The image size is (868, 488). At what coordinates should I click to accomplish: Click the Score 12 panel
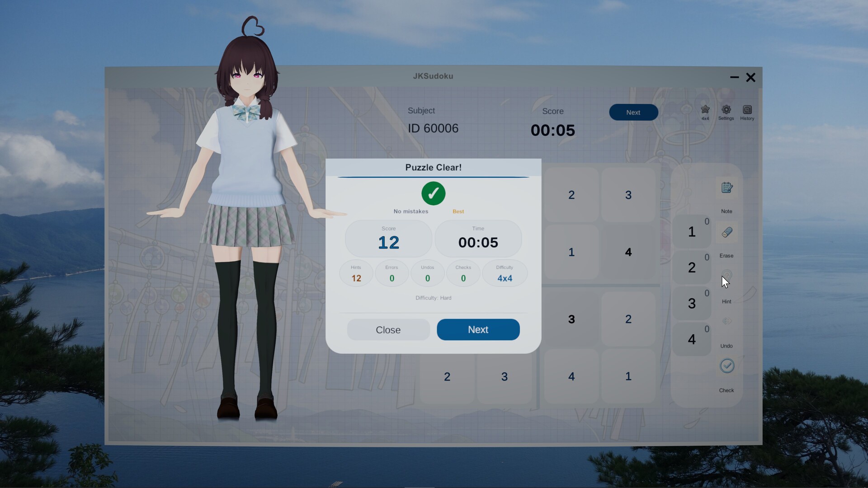point(388,239)
